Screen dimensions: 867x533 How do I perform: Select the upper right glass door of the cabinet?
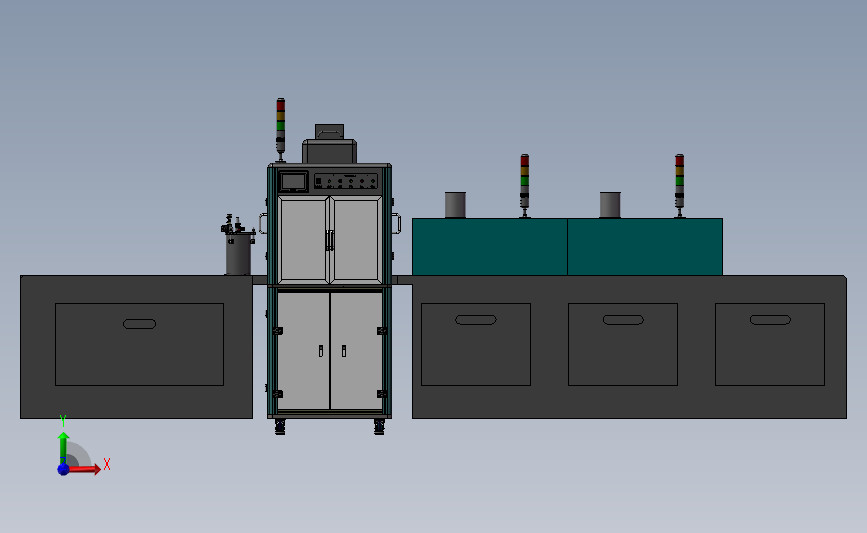pyautogui.click(x=356, y=239)
